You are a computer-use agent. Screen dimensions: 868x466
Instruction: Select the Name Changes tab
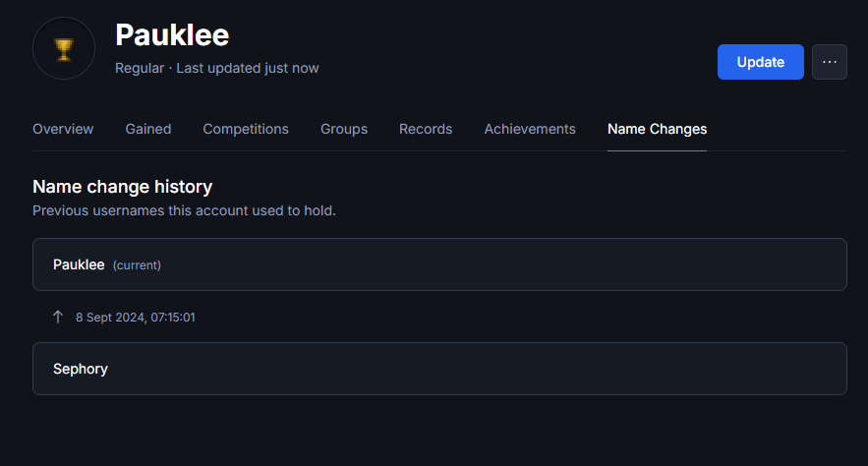point(657,129)
